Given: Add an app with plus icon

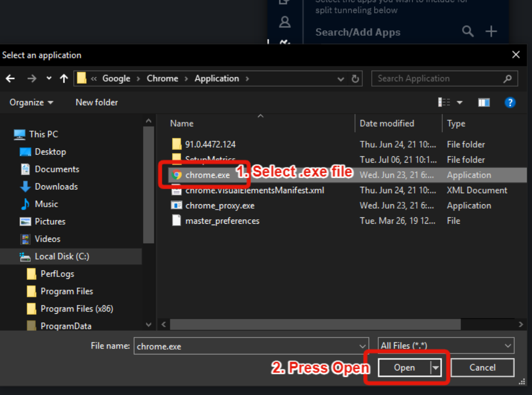Looking at the screenshot, I should (491, 32).
